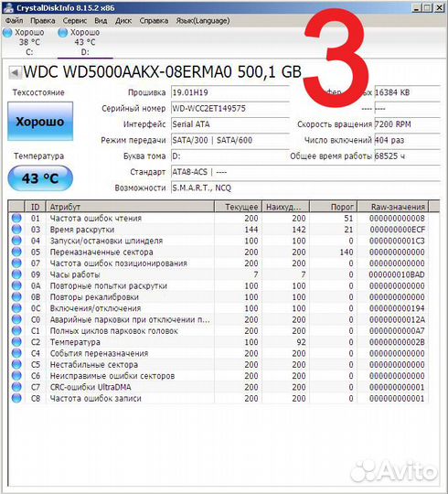The image size is (448, 494).
Task: Select the CRC-ошибки UltraDMA row
Action: (x=219, y=387)
